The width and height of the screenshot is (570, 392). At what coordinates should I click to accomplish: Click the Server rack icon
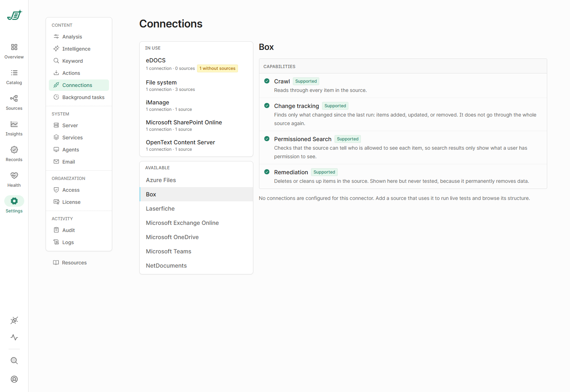(56, 125)
